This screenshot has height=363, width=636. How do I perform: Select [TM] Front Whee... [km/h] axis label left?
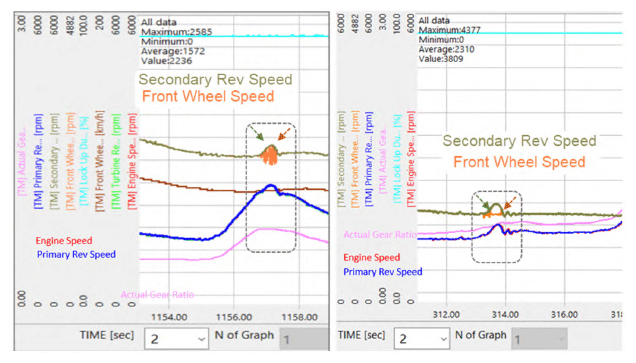100,161
